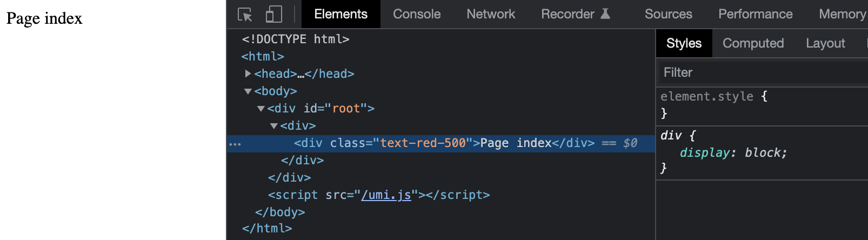Select the closing html tag
This screenshot has height=240, width=868.
click(267, 229)
